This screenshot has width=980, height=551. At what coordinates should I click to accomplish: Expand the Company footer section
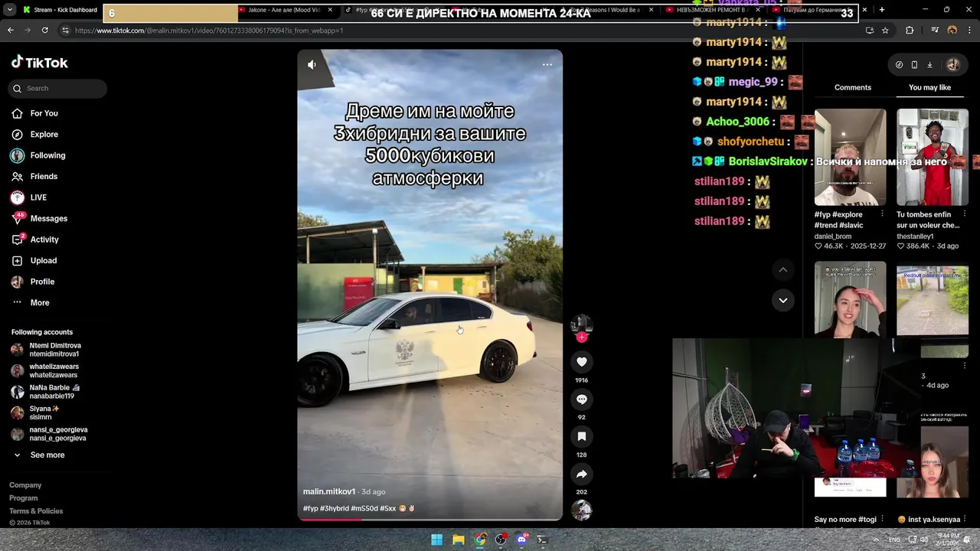click(25, 485)
